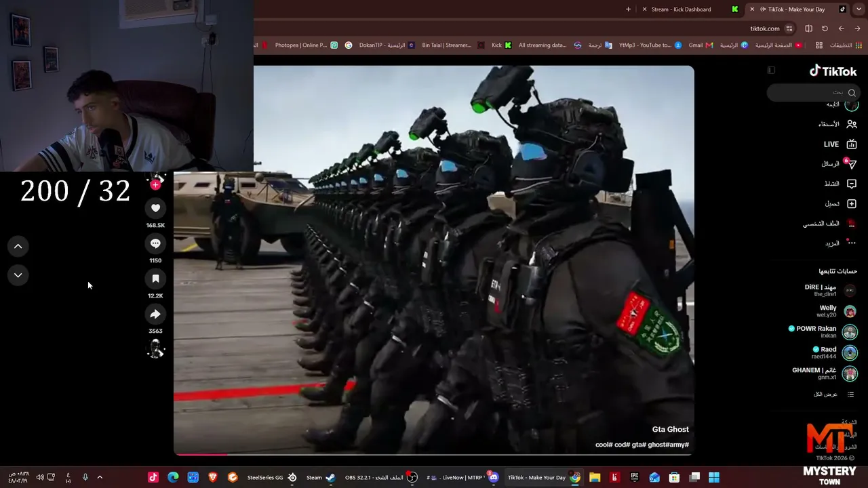Open the GHANEM followed account
Screen dimensions: 868x488
[825, 373]
